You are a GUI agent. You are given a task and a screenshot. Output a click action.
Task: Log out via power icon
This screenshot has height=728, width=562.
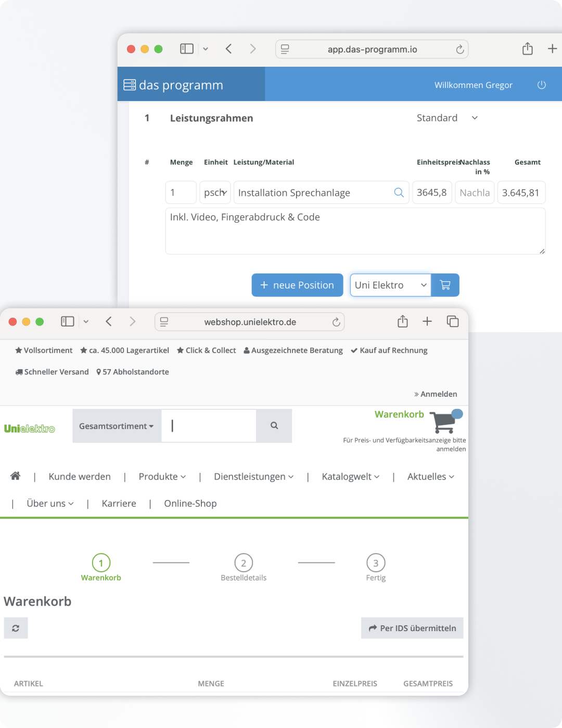tap(542, 85)
